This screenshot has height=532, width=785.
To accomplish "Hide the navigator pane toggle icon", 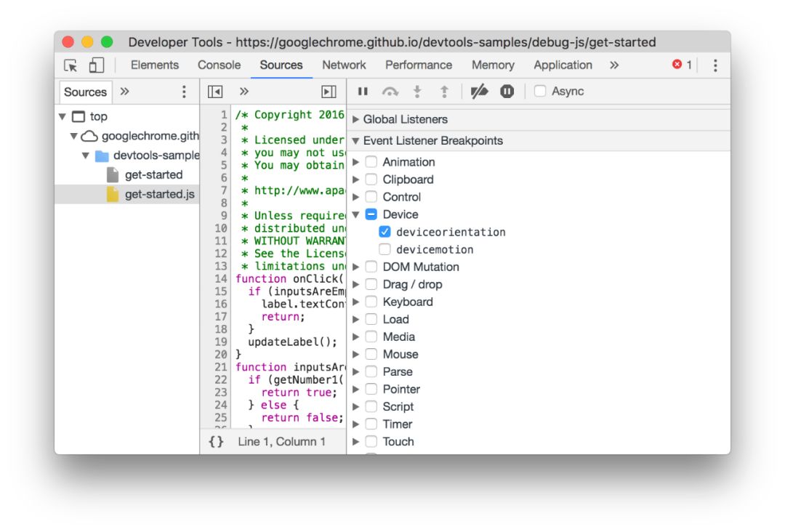I will [215, 92].
